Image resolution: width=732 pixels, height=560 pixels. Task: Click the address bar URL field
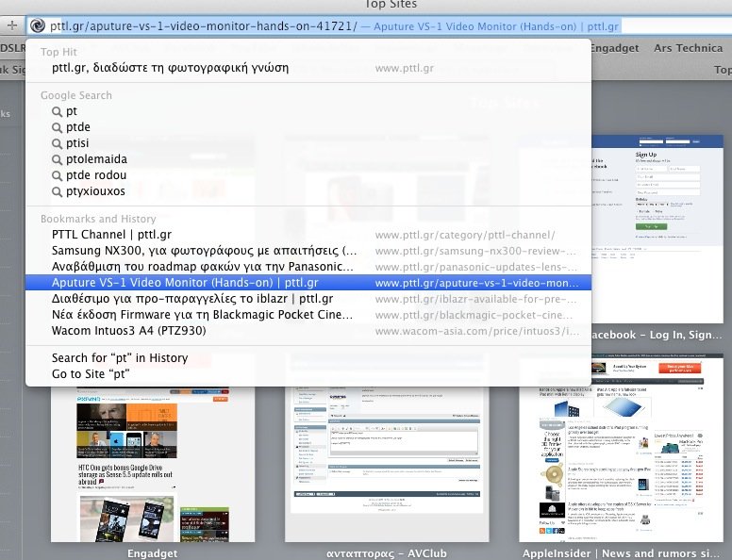pos(379,25)
